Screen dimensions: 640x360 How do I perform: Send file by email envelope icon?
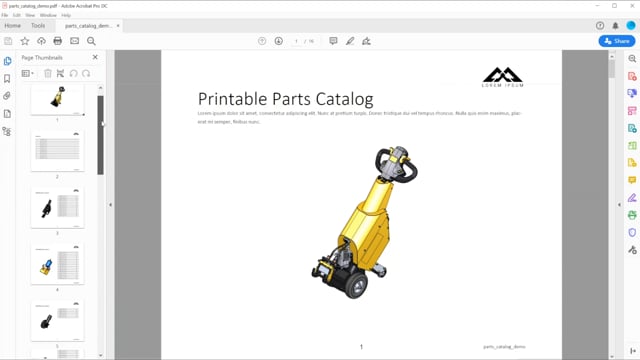coord(74,41)
